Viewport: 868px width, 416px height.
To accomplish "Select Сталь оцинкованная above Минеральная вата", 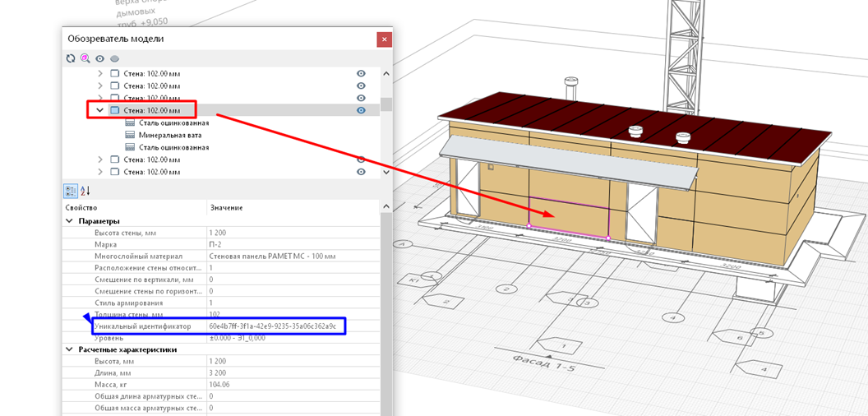I will pos(173,122).
